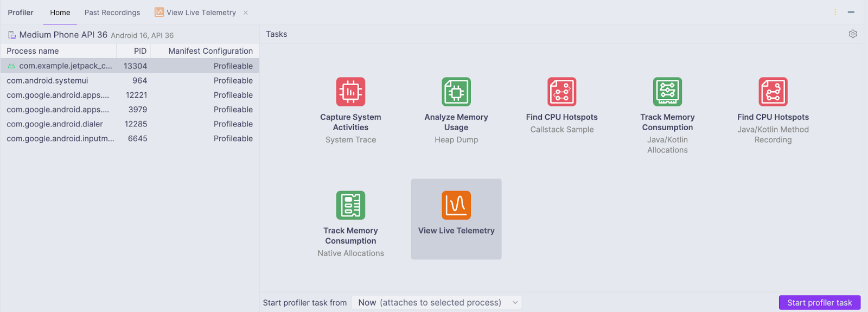Open task settings gear icon

[x=853, y=34]
